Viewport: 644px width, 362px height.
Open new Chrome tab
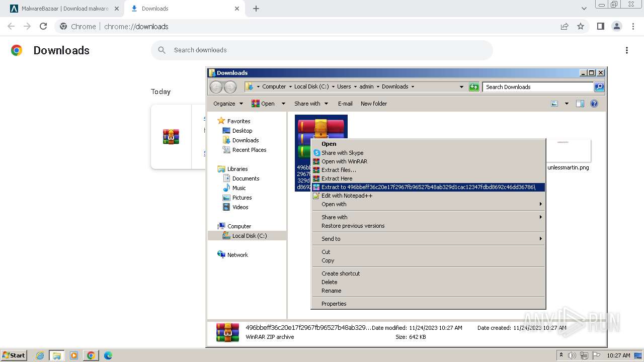click(x=256, y=9)
